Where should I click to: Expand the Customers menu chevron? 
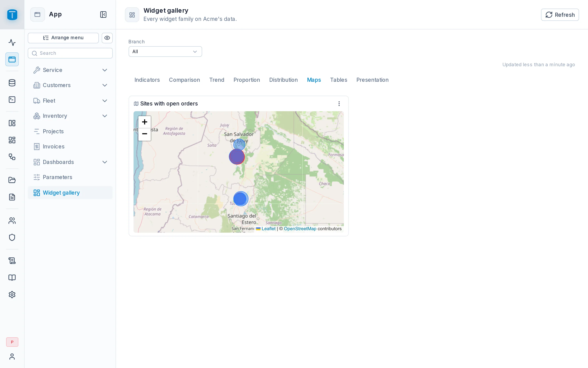click(x=105, y=85)
